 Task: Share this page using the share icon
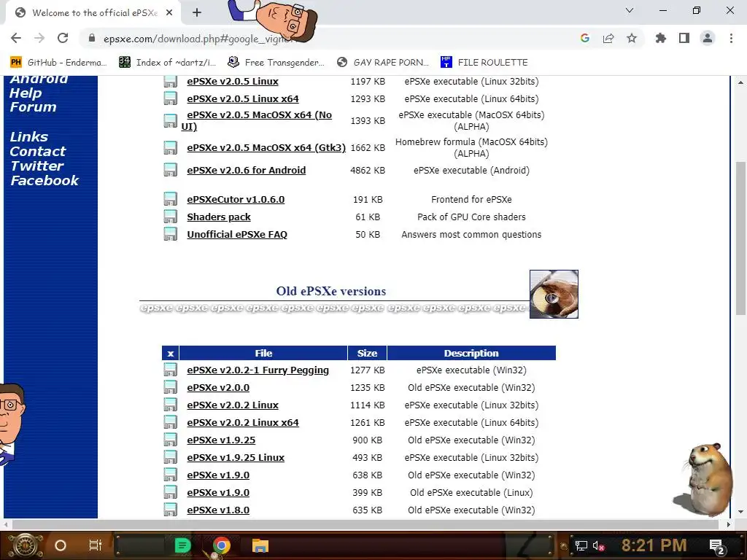pos(608,38)
